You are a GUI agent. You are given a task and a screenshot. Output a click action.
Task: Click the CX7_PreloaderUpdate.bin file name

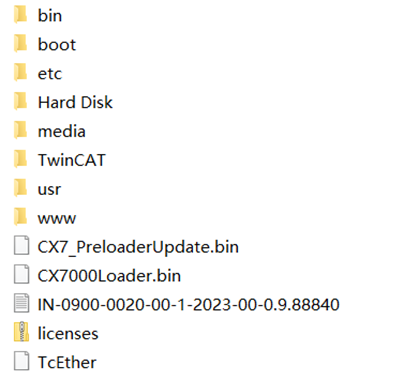138,247
